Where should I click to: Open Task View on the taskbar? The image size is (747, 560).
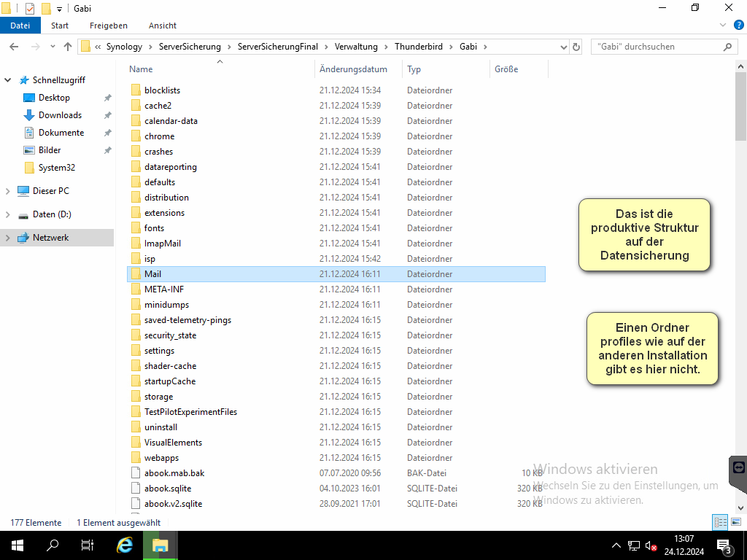click(x=88, y=545)
